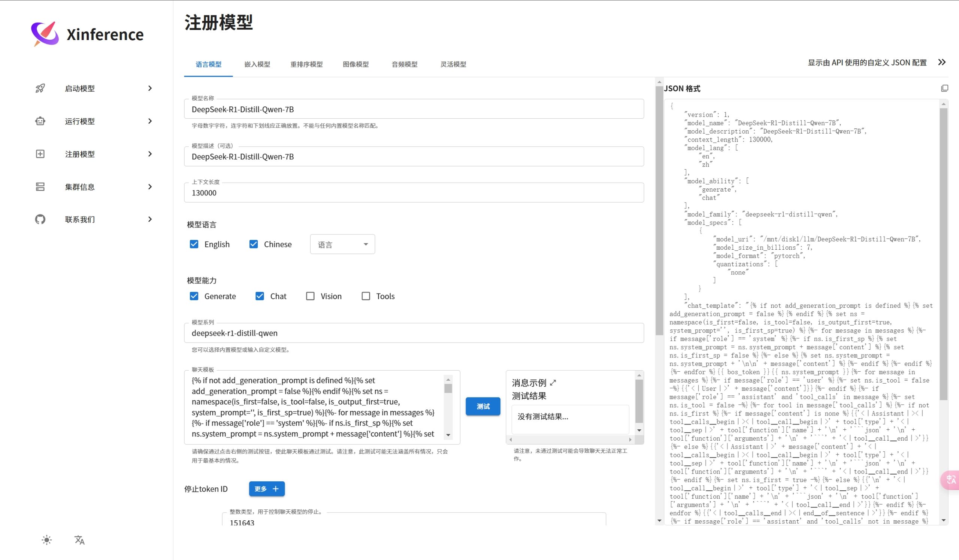The width and height of the screenshot is (959, 560).
Task: Uncheck the Generate ability checkbox
Action: (x=194, y=296)
